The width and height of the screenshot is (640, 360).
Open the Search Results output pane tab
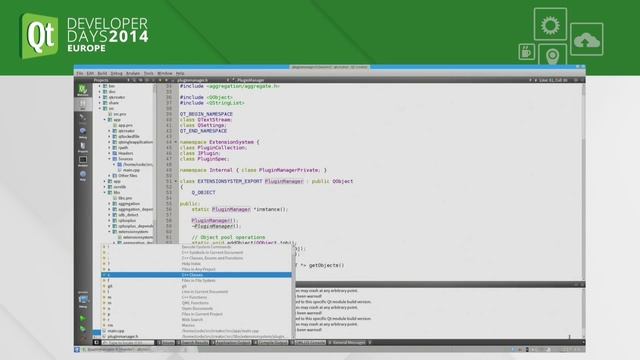(193, 343)
